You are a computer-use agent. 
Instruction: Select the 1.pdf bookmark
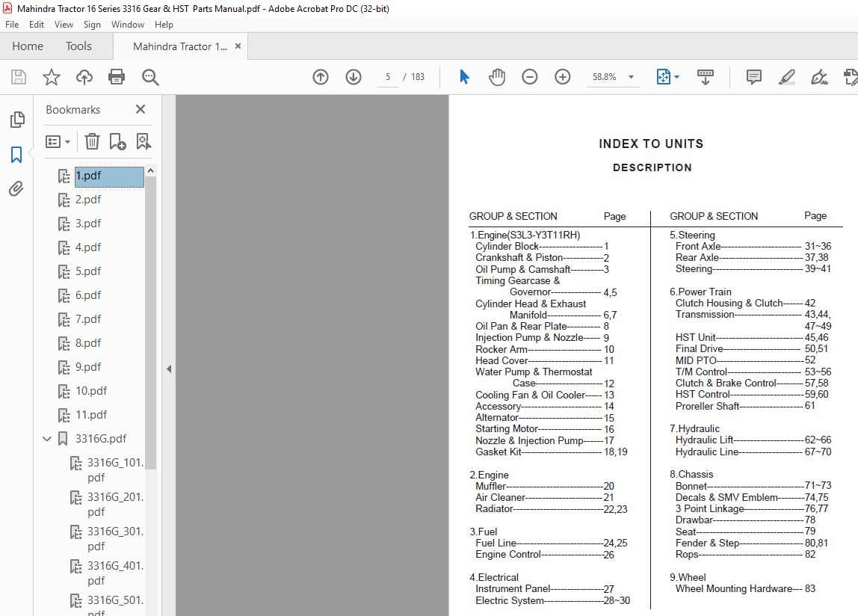(x=109, y=176)
